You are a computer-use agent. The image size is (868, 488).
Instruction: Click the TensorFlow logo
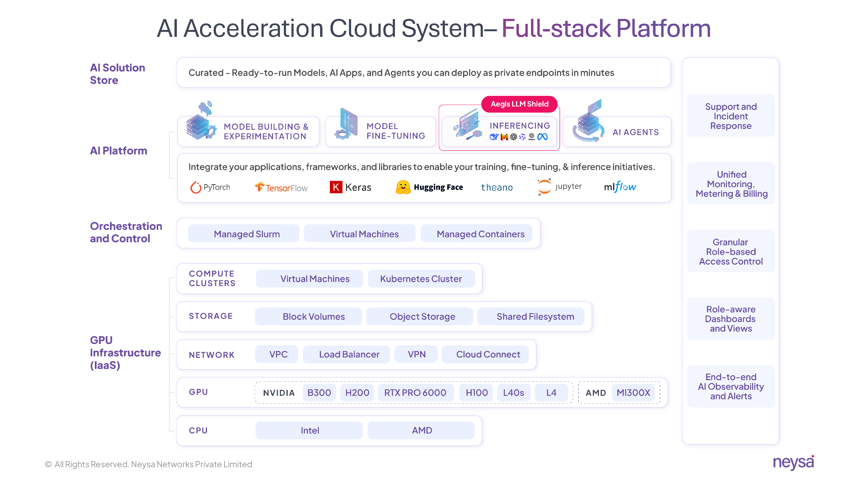[x=281, y=187]
